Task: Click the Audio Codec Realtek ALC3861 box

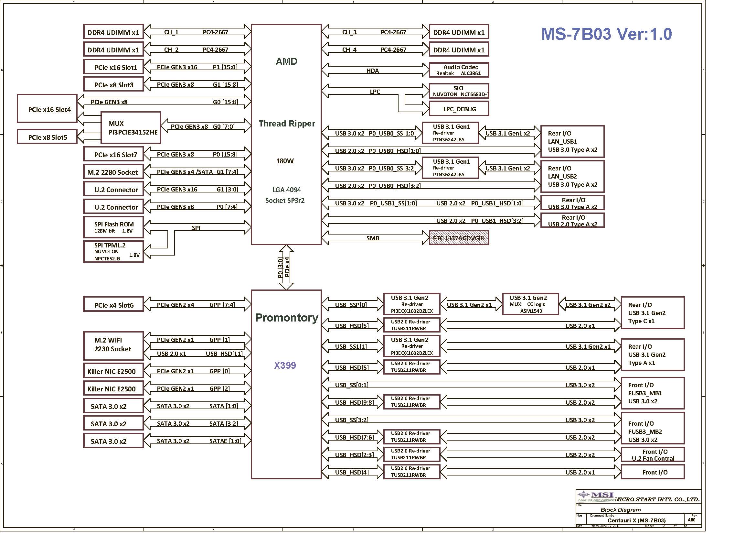Action: point(459,70)
